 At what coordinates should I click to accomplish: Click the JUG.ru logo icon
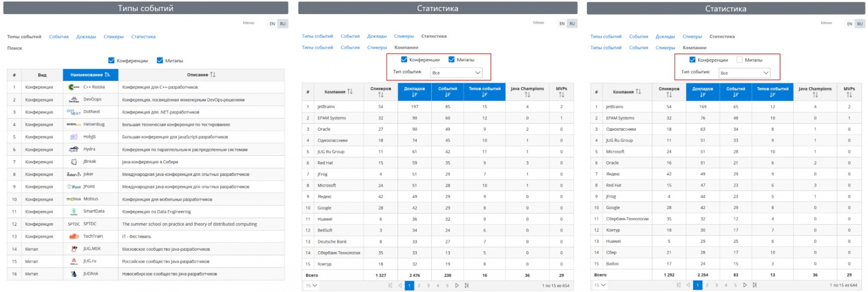tap(74, 261)
